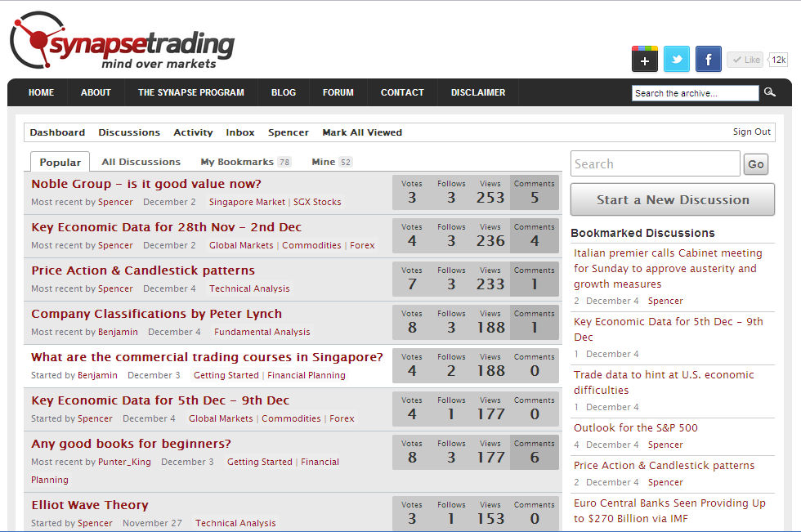Open the Twitter icon link
Viewport: 801px width, 532px height.
[x=677, y=60]
